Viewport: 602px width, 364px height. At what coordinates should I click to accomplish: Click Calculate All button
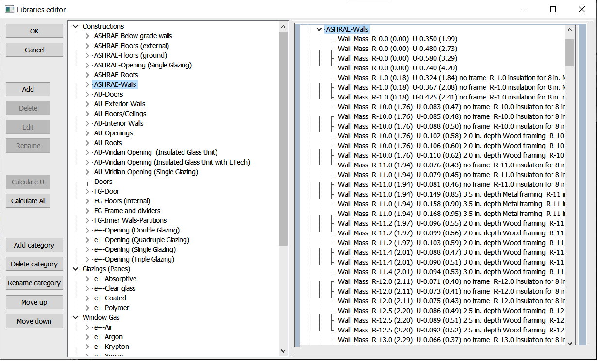click(28, 201)
